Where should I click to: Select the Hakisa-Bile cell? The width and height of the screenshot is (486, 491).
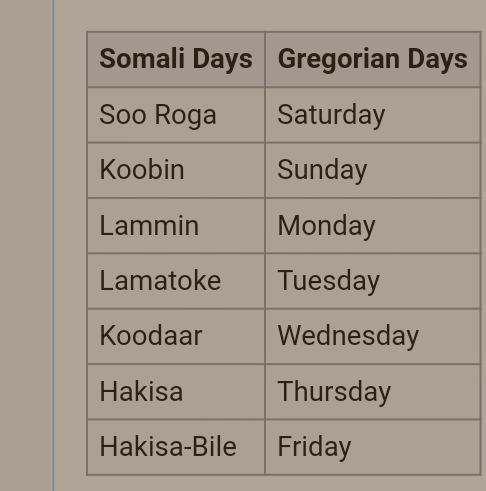coord(176,447)
